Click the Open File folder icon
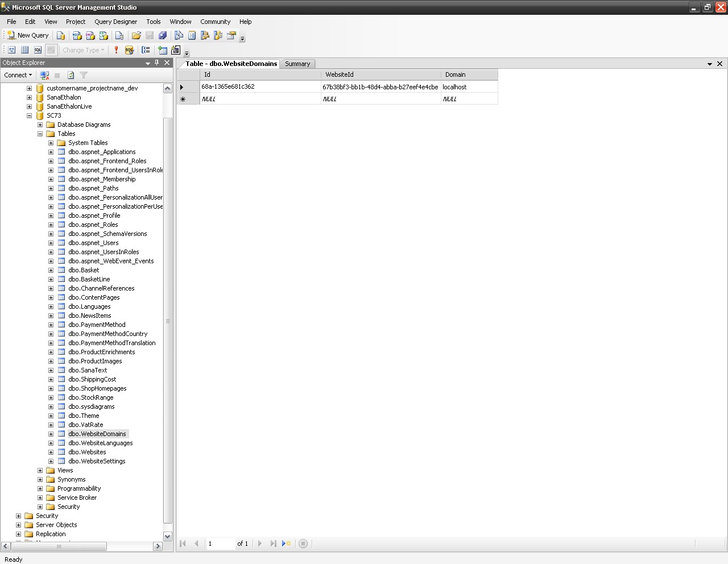Screen dimensions: 728x564 coord(136,35)
